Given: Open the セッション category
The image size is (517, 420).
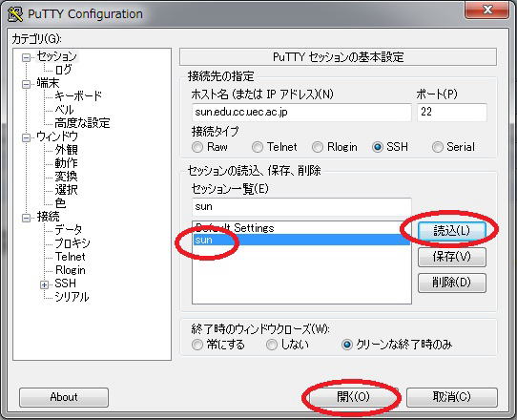Looking at the screenshot, I should (56, 56).
